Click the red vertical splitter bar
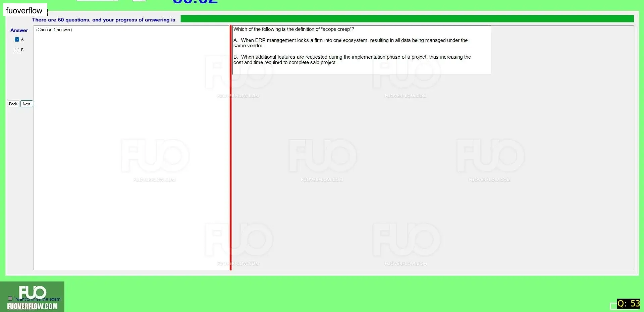This screenshot has height=312, width=644. tap(231, 148)
